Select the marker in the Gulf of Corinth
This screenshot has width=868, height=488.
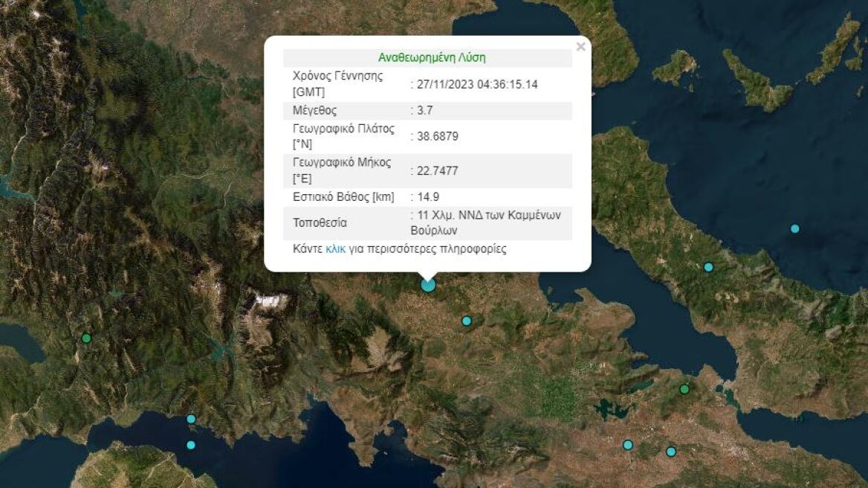[191, 419]
